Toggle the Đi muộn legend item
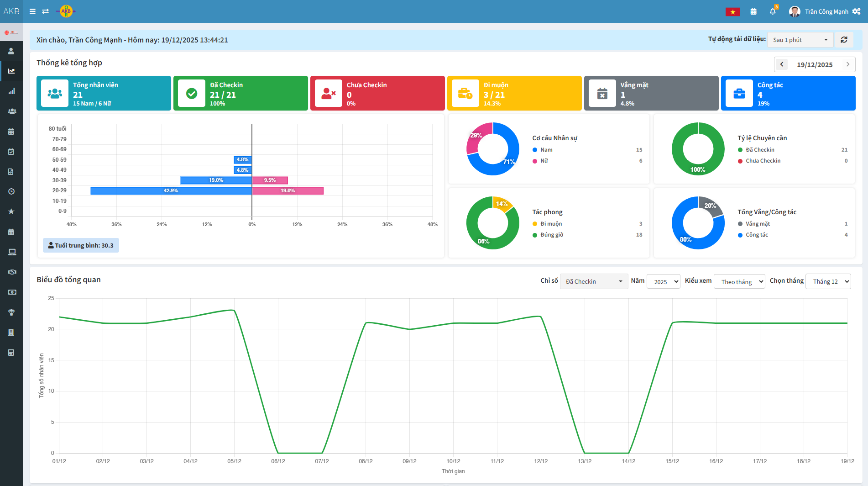The height and width of the screenshot is (486, 868). click(x=551, y=224)
